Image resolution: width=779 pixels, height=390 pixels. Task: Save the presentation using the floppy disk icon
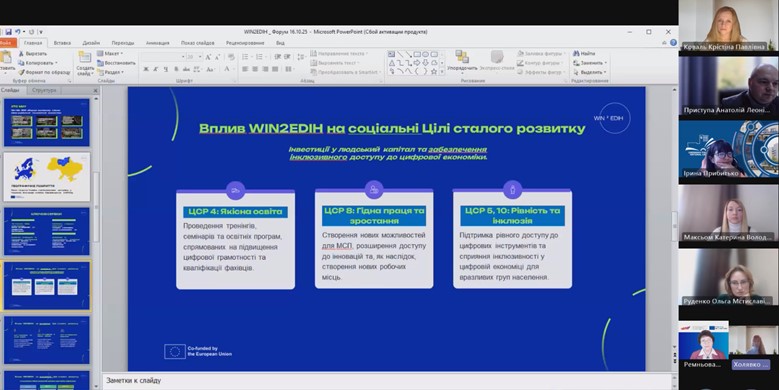[x=8, y=32]
